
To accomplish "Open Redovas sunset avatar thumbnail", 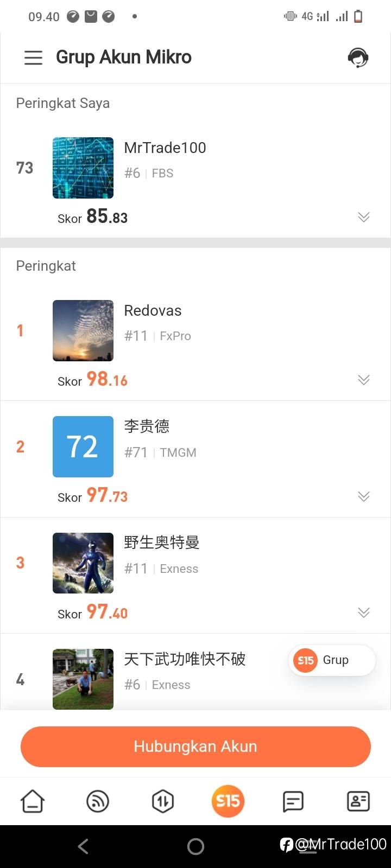I will pos(83,330).
